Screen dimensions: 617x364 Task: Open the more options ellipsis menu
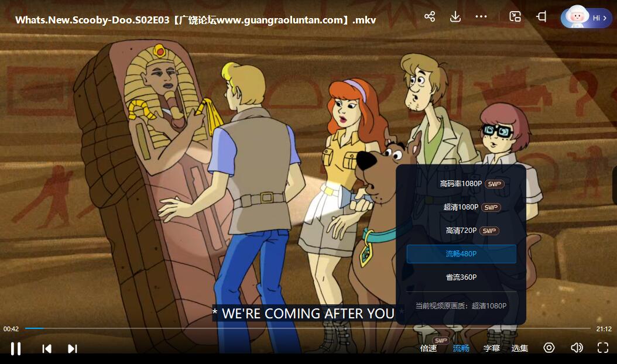tap(481, 16)
